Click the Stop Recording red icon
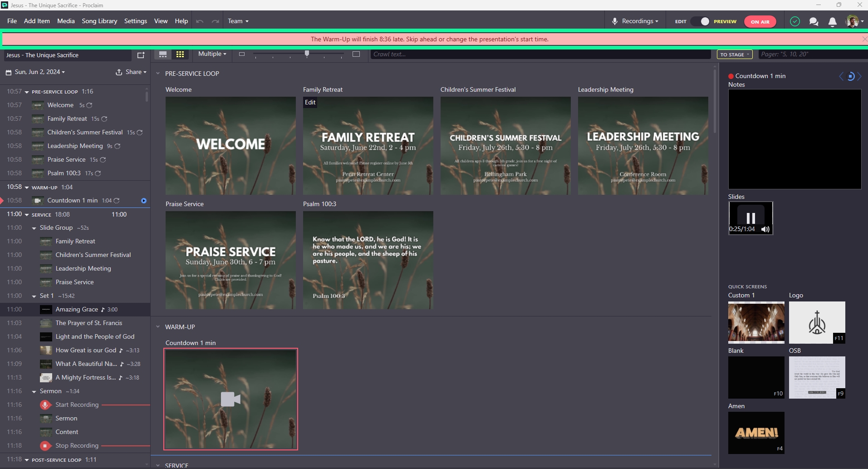 pyautogui.click(x=45, y=445)
